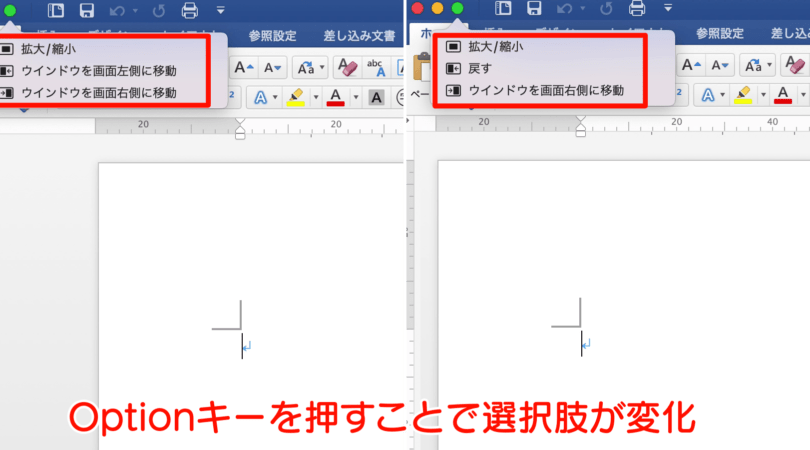Screen dimensions: 810x450
Task: Increase font size in left window
Action: tap(244, 68)
